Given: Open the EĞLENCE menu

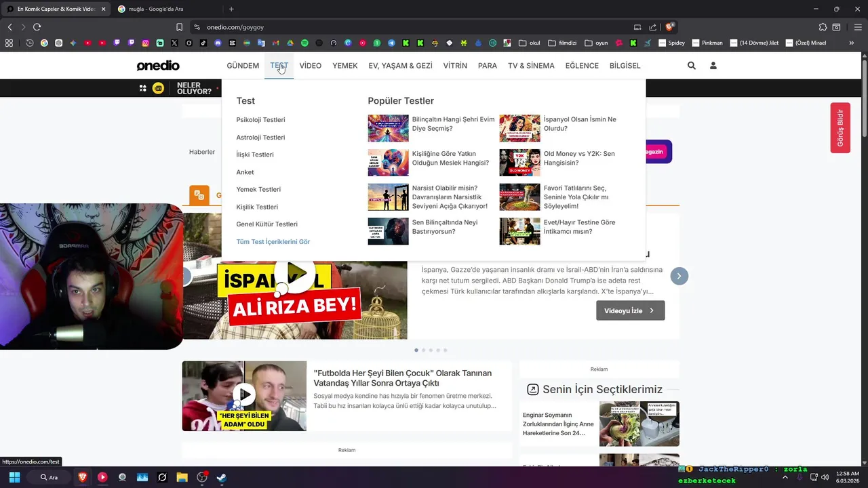Looking at the screenshot, I should click(x=582, y=66).
